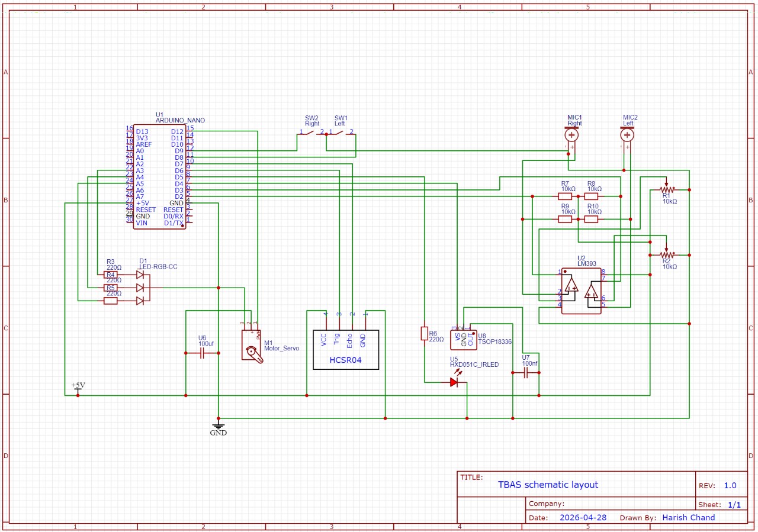The width and height of the screenshot is (758, 532).
Task: Select the D1/TX pin label
Action: click(x=174, y=223)
